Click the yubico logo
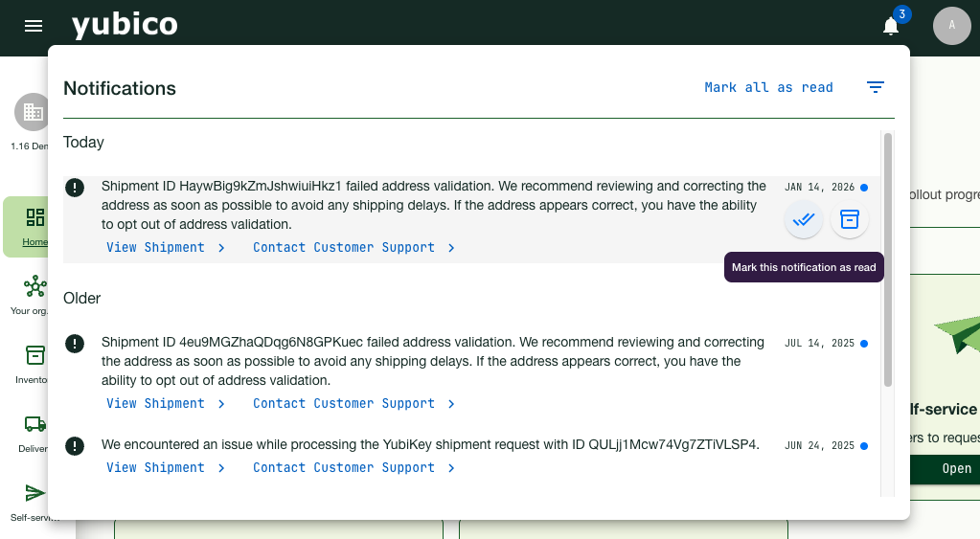 tap(125, 25)
